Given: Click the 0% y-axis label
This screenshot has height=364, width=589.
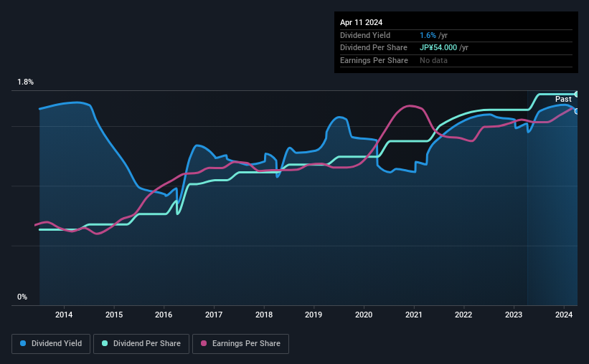Looking at the screenshot, I should (22, 297).
